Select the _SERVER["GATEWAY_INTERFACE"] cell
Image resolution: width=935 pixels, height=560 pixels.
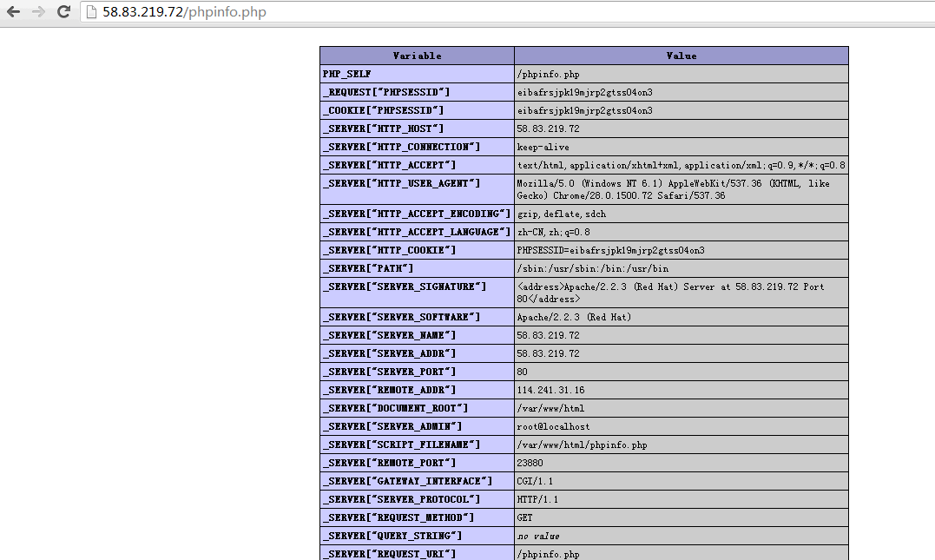pyautogui.click(x=417, y=481)
